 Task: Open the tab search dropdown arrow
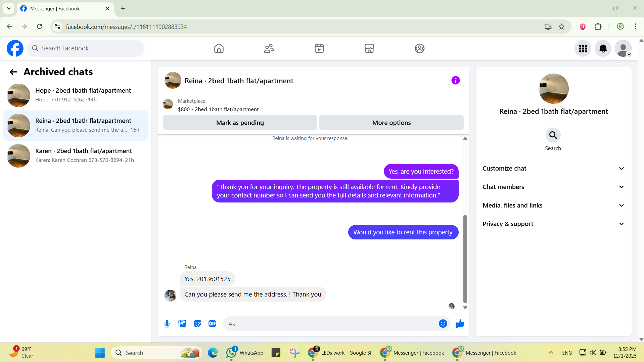click(9, 8)
